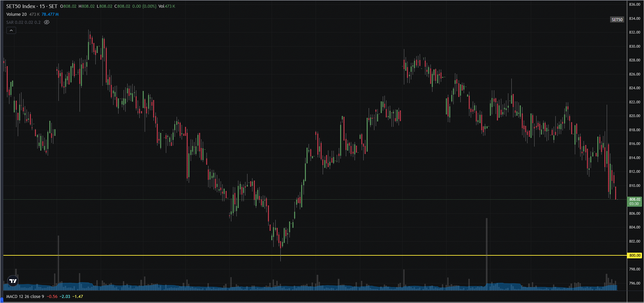Select the SAR 0.02 0.02 0.2 legend
644x303 pixels.
coord(23,22)
